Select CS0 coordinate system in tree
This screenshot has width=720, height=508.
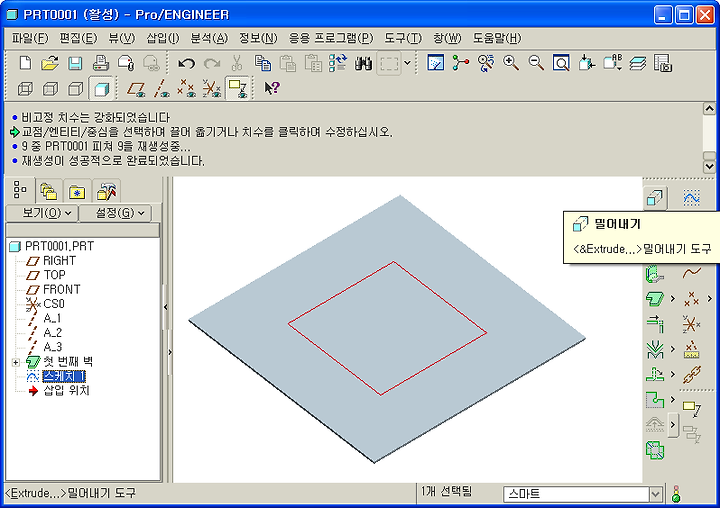54,304
